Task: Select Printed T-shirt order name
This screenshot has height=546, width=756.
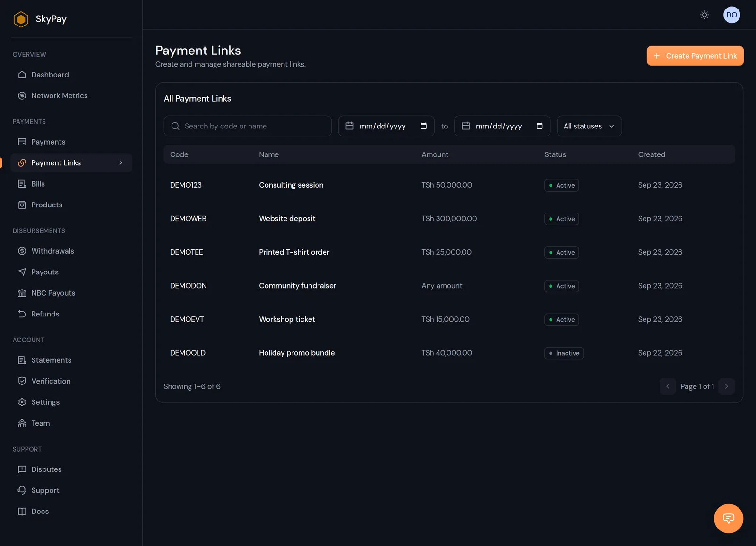Action: tap(294, 252)
